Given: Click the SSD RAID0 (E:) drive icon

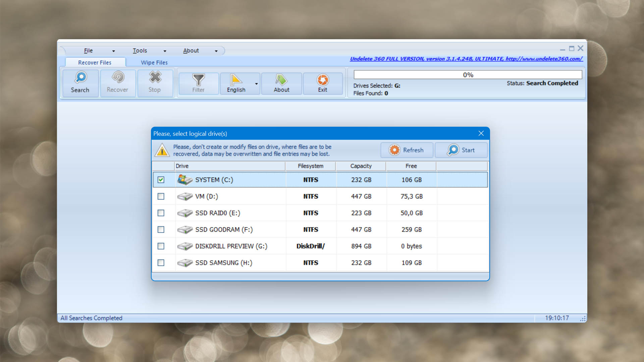Looking at the screenshot, I should 185,213.
